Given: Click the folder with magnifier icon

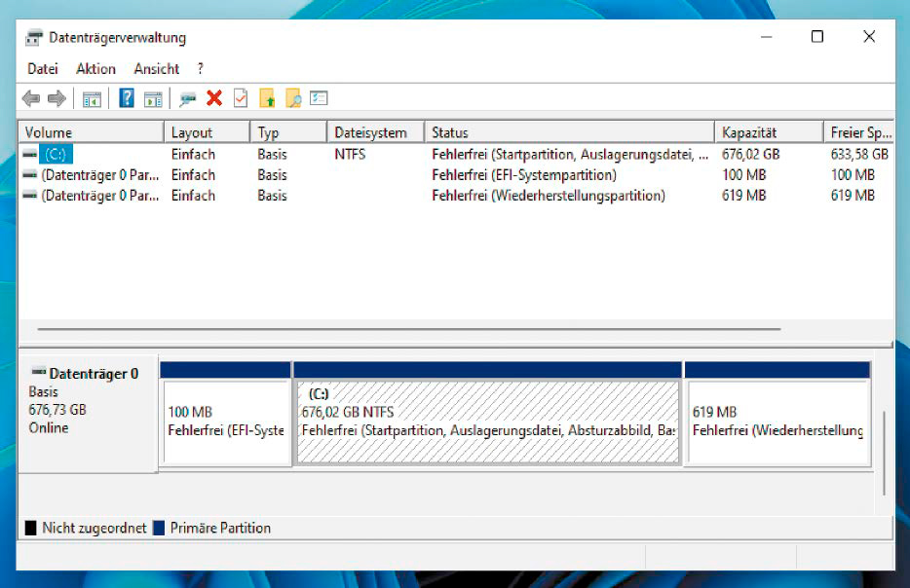Looking at the screenshot, I should click(293, 98).
